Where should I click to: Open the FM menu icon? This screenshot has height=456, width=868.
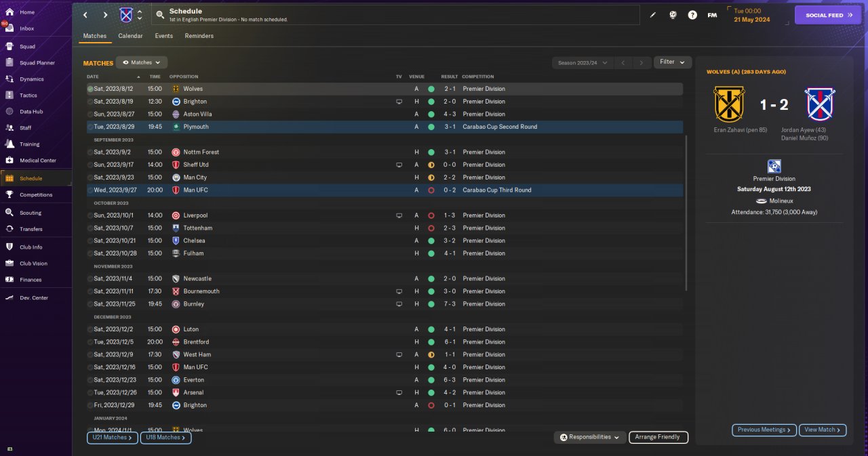click(x=712, y=15)
